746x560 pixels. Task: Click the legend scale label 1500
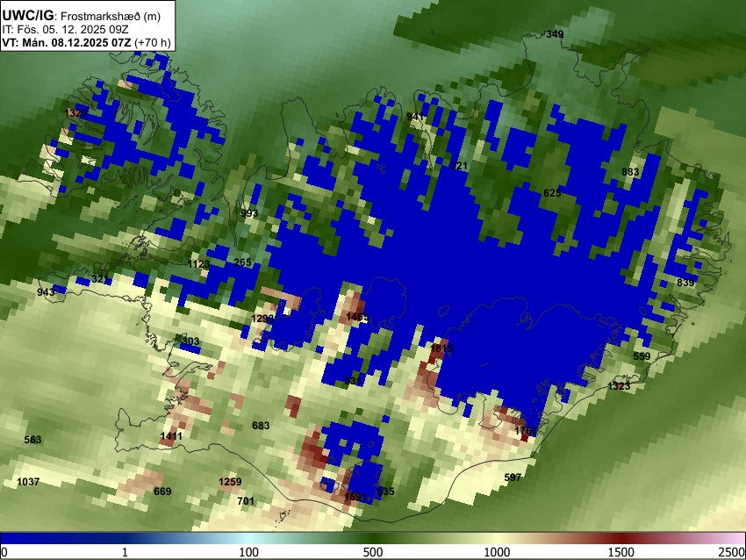621,552
